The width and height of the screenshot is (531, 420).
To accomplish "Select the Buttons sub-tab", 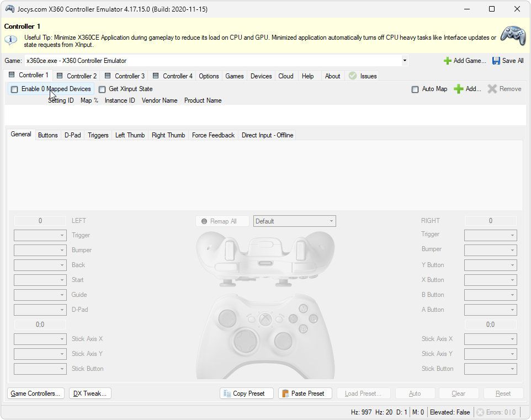I will [48, 135].
